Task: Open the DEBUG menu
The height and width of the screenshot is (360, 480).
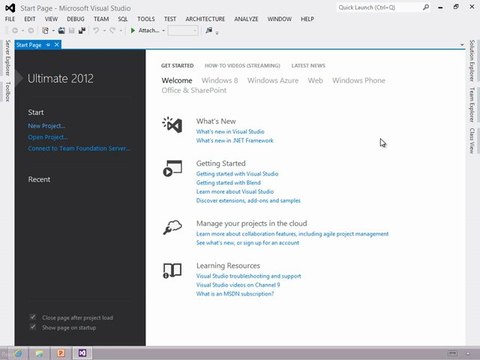Action: pos(75,19)
